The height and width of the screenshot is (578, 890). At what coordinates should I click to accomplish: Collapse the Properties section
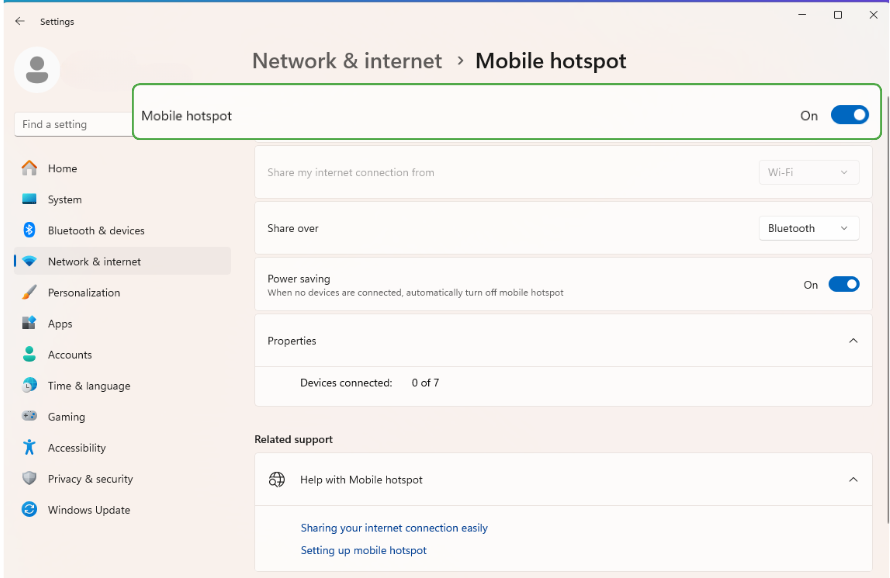[853, 340]
